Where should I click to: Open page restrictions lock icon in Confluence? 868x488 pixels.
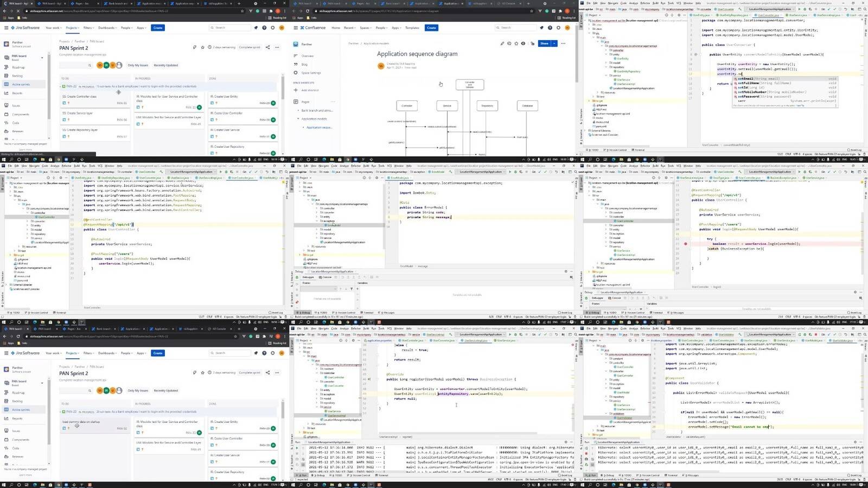pyautogui.click(x=532, y=43)
